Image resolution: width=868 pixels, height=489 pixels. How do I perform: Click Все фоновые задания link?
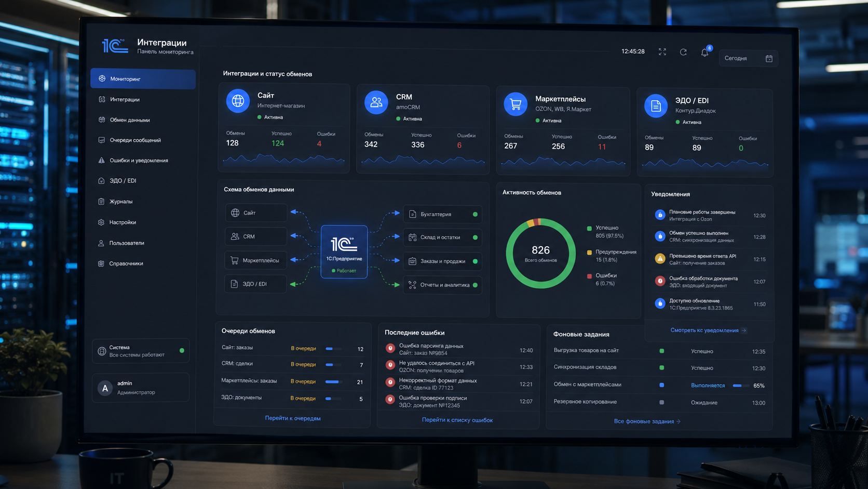[x=647, y=421]
